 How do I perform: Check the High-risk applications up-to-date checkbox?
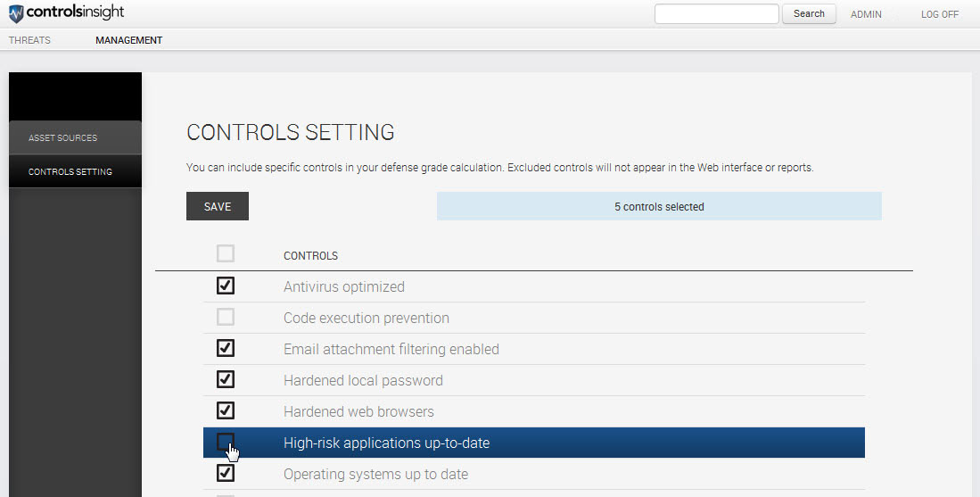226,442
